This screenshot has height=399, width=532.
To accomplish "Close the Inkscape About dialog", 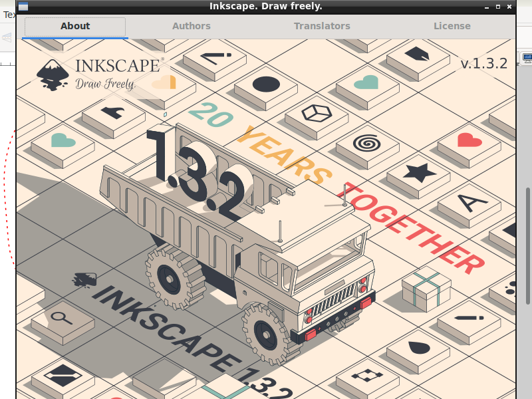I will [x=509, y=7].
